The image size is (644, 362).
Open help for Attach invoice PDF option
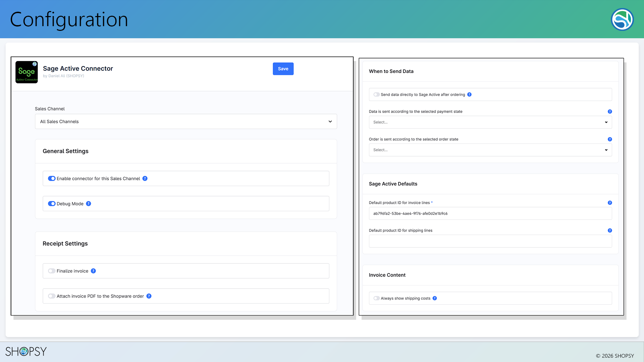pos(149,296)
